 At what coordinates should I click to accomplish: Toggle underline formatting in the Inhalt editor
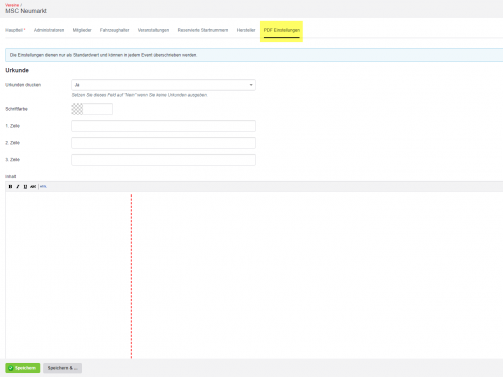[x=25, y=187]
